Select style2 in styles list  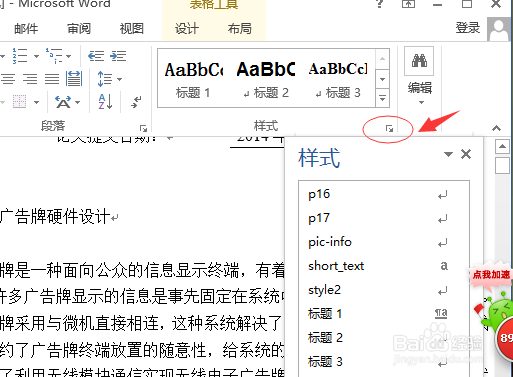[x=384, y=290]
